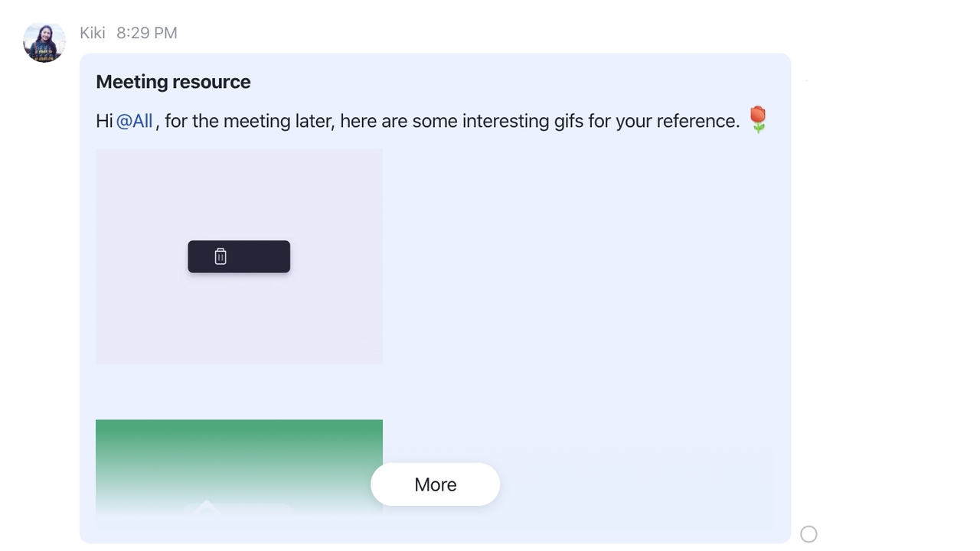This screenshot has height=551, width=980.
Task: Click the Meeting resource title
Action: (173, 82)
